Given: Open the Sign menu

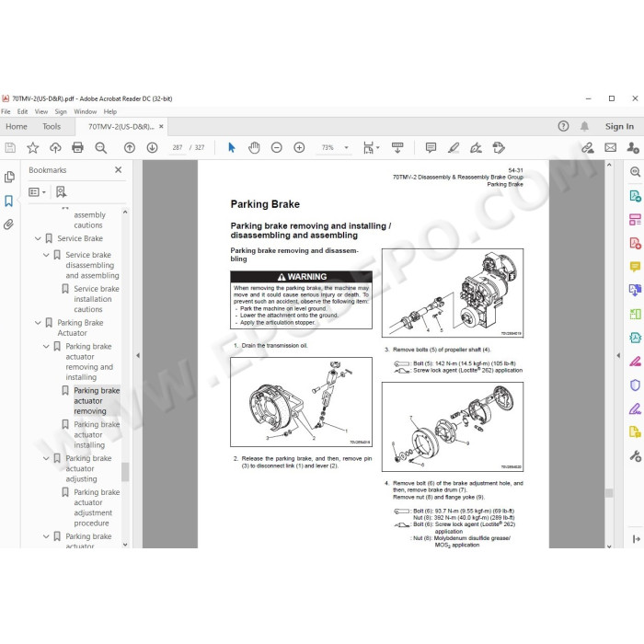Looking at the screenshot, I should click(61, 111).
